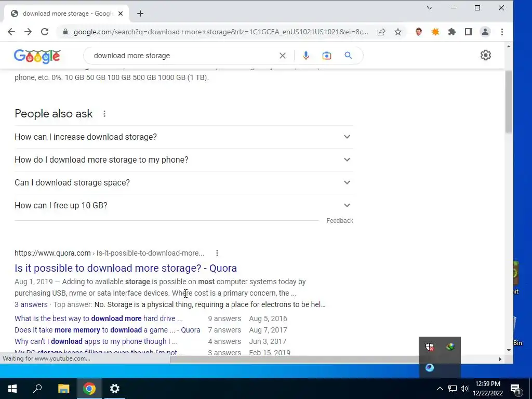
Task: Click the vertical scrollbar thumb
Action: click(x=508, y=102)
